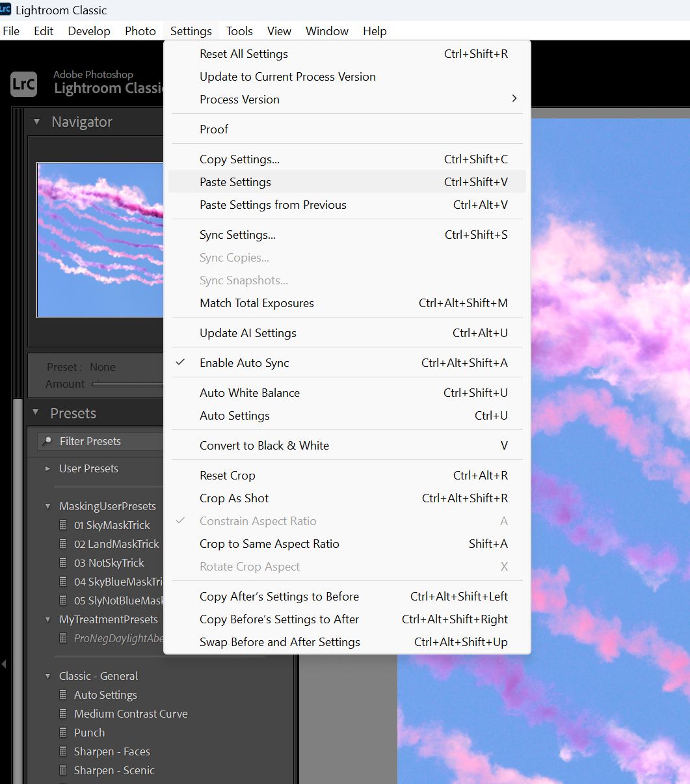Click the Lightroom Classic LrC logo

click(23, 84)
